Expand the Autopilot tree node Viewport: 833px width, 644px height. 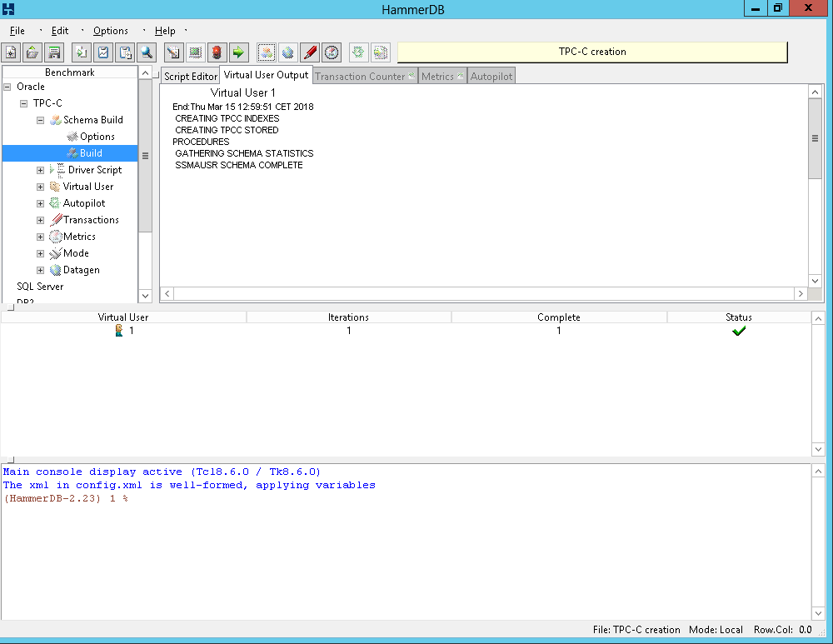click(40, 203)
